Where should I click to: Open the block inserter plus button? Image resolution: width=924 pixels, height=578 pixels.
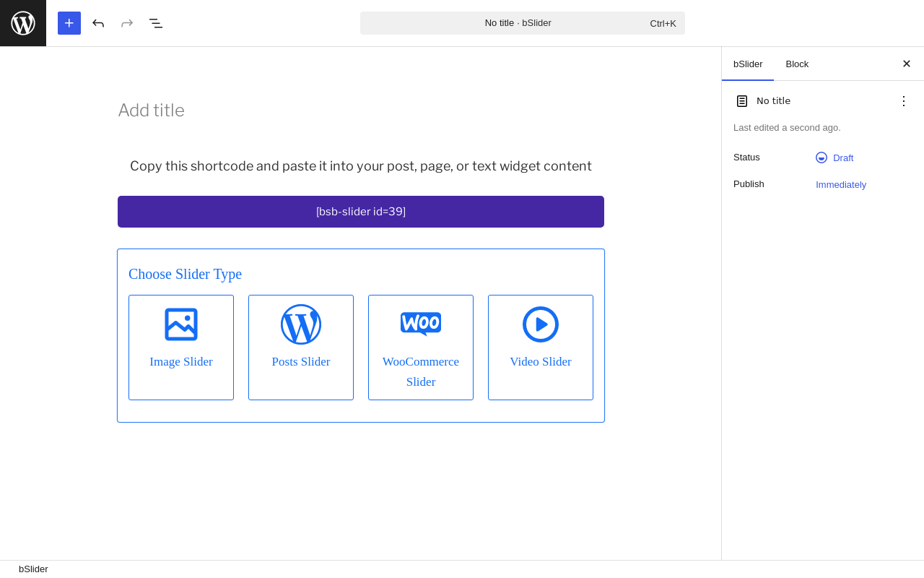pos(69,23)
